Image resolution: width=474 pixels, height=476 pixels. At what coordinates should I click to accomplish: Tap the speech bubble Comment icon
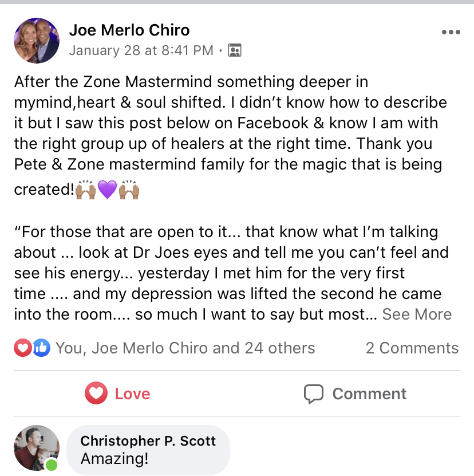(x=314, y=394)
